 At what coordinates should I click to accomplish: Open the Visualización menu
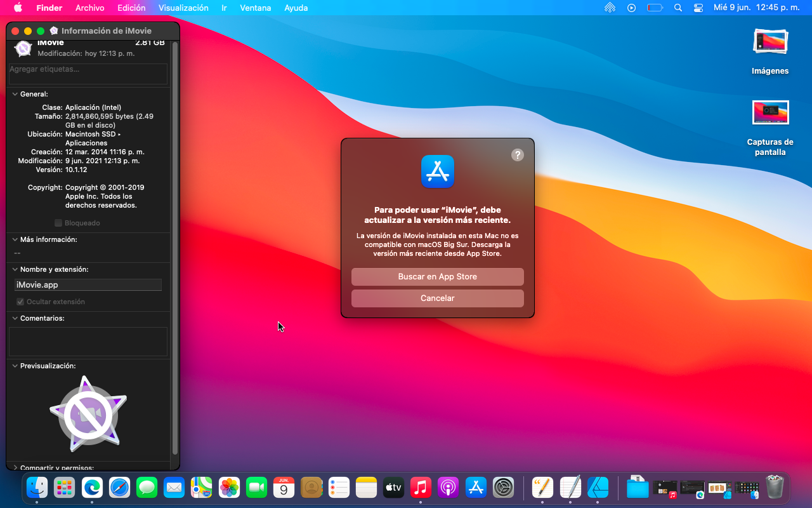pos(183,8)
